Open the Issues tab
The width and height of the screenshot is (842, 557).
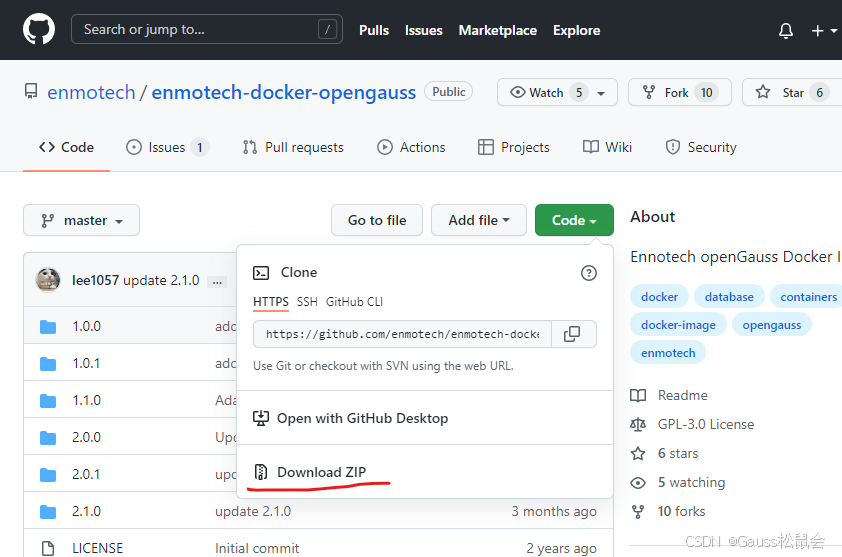tap(167, 147)
